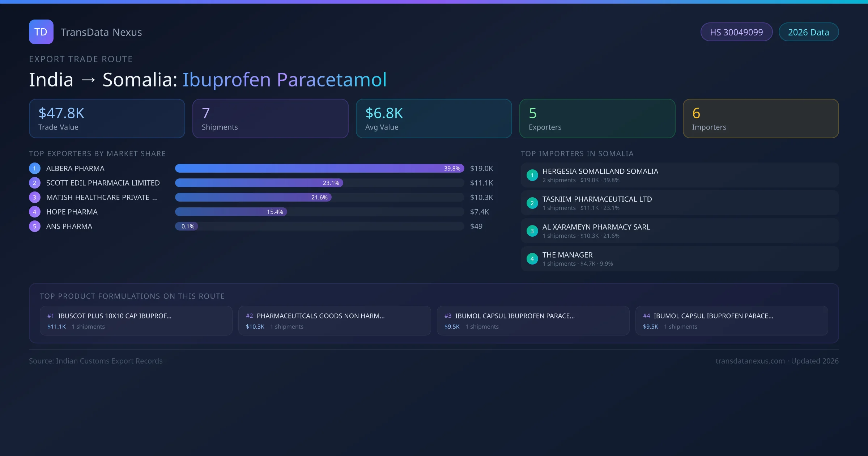Switch to TOP IMPORTERS IN SOMALIA section
868x456 pixels.
tap(577, 153)
